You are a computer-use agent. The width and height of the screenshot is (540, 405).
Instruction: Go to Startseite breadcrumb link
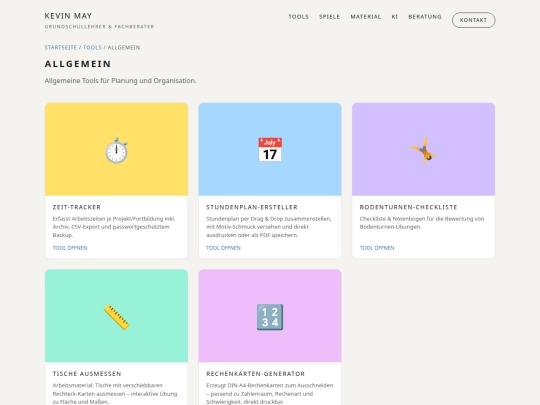61,48
